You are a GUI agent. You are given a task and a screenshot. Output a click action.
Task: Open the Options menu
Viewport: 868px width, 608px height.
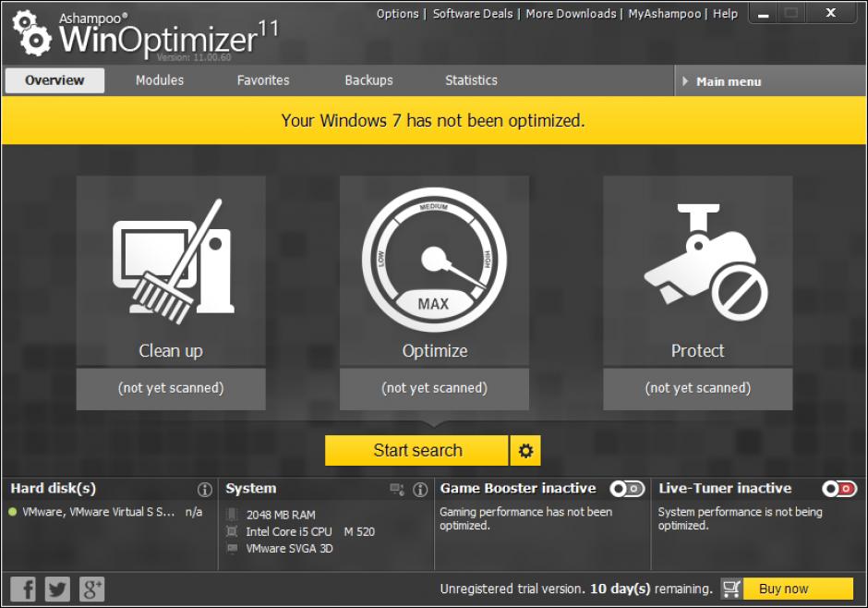pos(397,14)
